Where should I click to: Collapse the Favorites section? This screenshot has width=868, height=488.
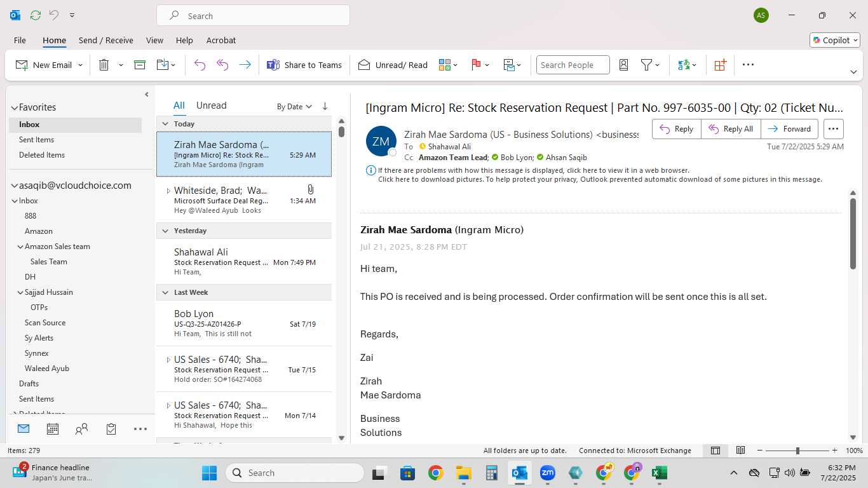(14, 107)
